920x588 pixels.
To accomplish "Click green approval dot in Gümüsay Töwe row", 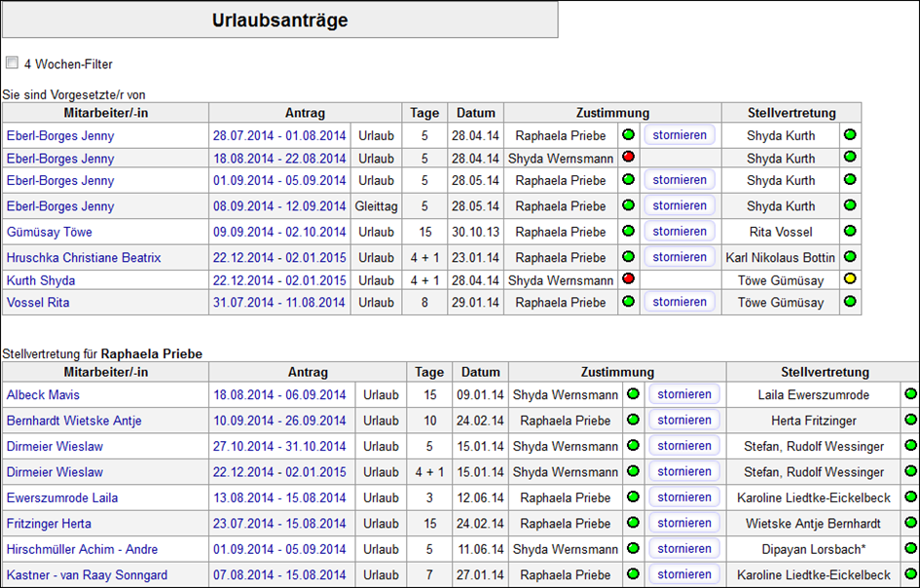I will coord(628,231).
